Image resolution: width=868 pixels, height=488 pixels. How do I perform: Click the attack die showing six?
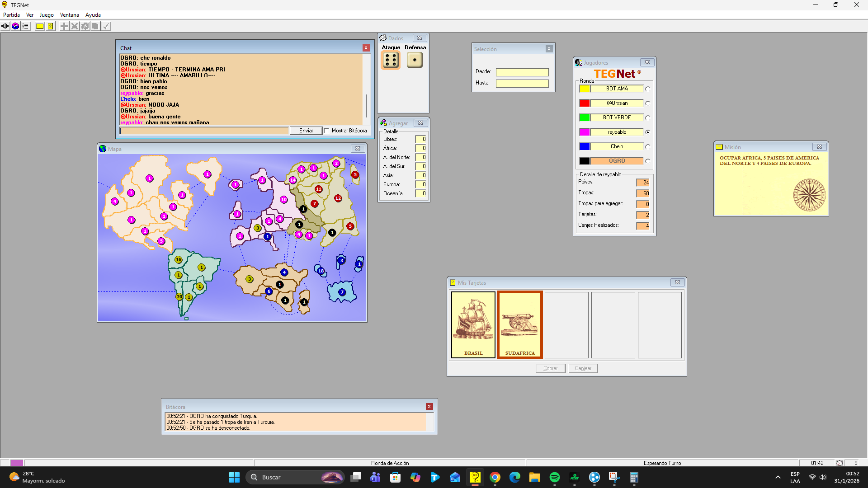tap(391, 60)
